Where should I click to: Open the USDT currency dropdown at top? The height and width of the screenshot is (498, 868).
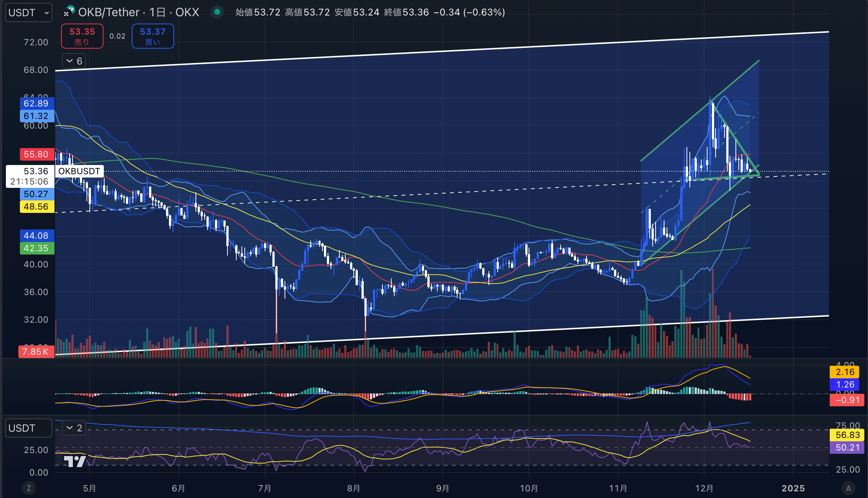[x=28, y=13]
